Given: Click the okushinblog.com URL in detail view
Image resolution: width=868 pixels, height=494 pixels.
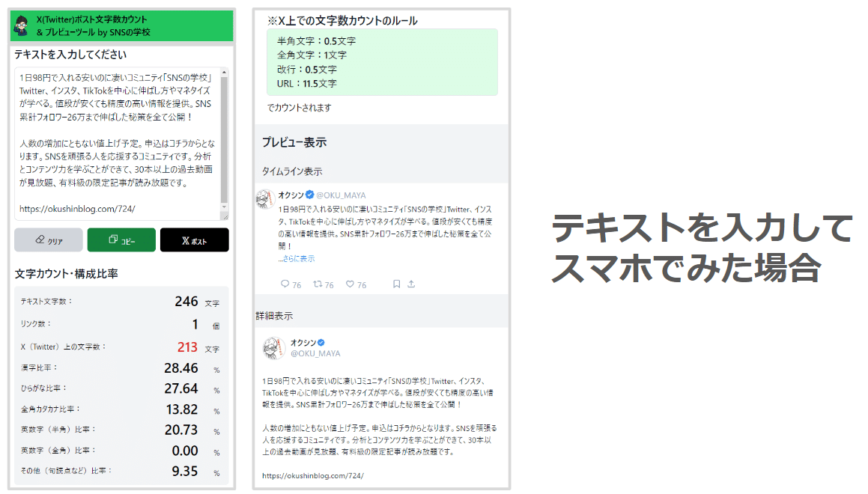Looking at the screenshot, I should pos(313,475).
